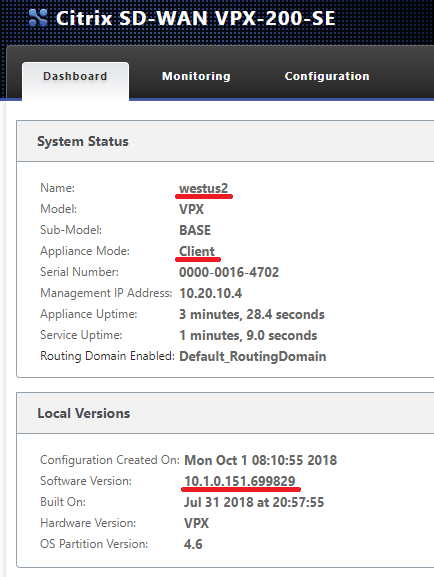Click the Name: label
The image size is (434, 577).
(x=57, y=188)
